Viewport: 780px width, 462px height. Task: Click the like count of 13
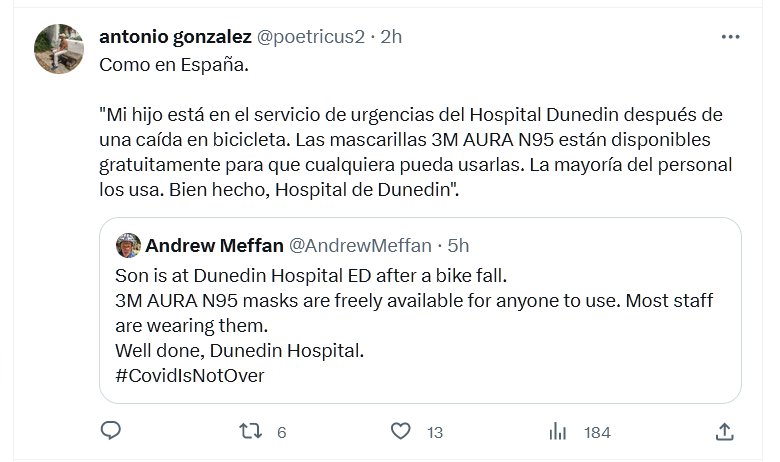click(x=434, y=432)
